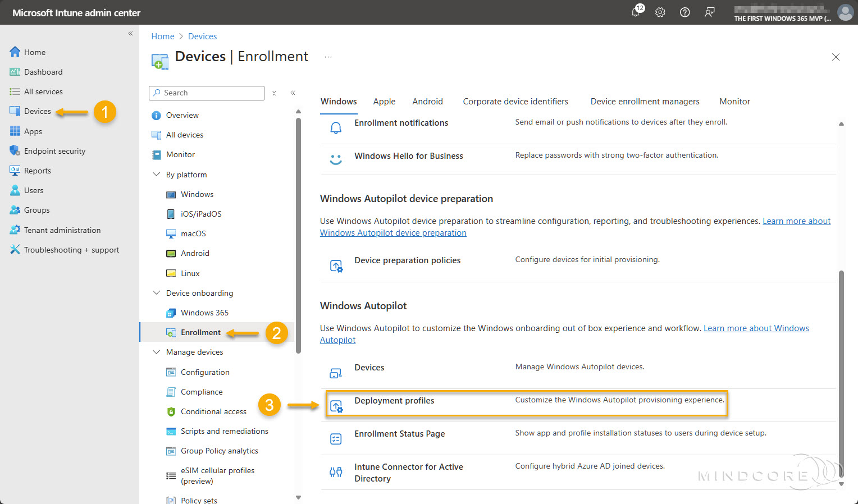Screen dimensions: 858x504
Task: Open the notifications bell icon
Action: pyautogui.click(x=636, y=12)
